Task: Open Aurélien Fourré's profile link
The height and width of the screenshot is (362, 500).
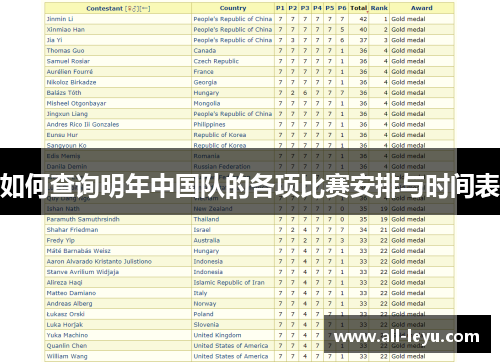Action: pyautogui.click(x=70, y=72)
